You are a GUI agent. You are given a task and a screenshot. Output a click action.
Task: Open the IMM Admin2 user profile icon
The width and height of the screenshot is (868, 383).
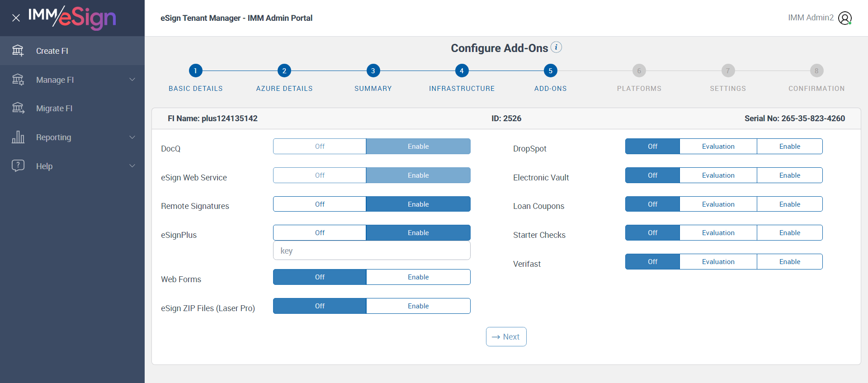(844, 18)
